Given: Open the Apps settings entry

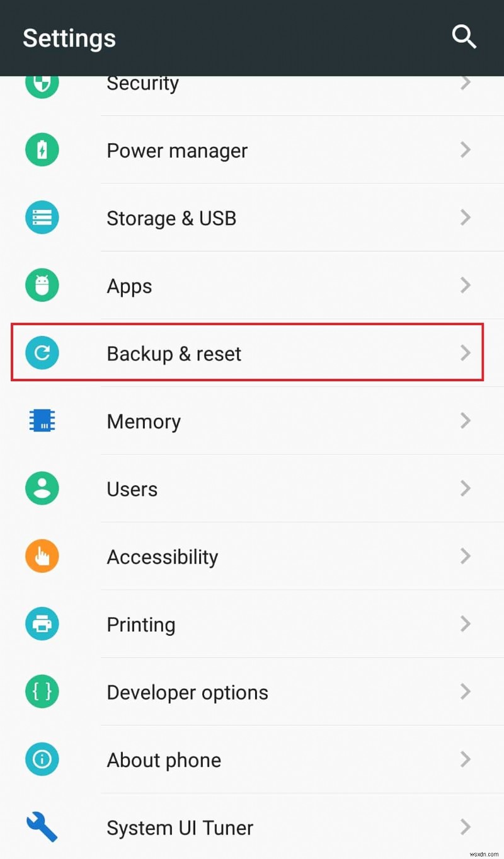Looking at the screenshot, I should (130, 286).
